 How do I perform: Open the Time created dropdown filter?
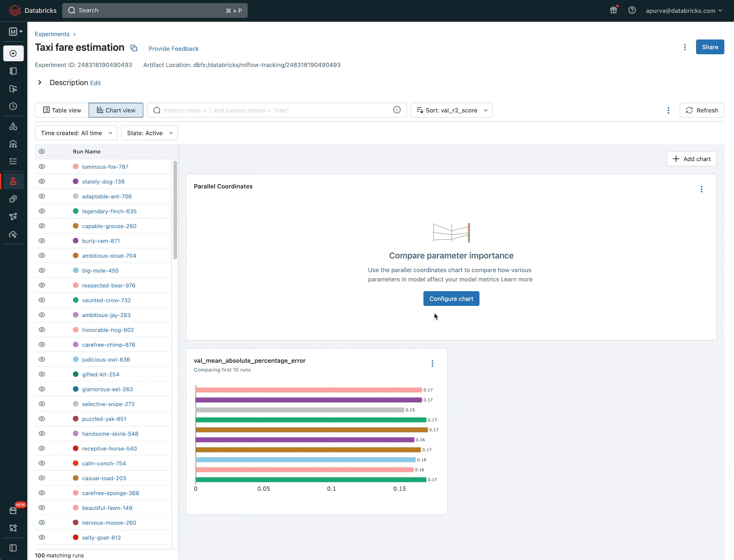[x=76, y=132]
